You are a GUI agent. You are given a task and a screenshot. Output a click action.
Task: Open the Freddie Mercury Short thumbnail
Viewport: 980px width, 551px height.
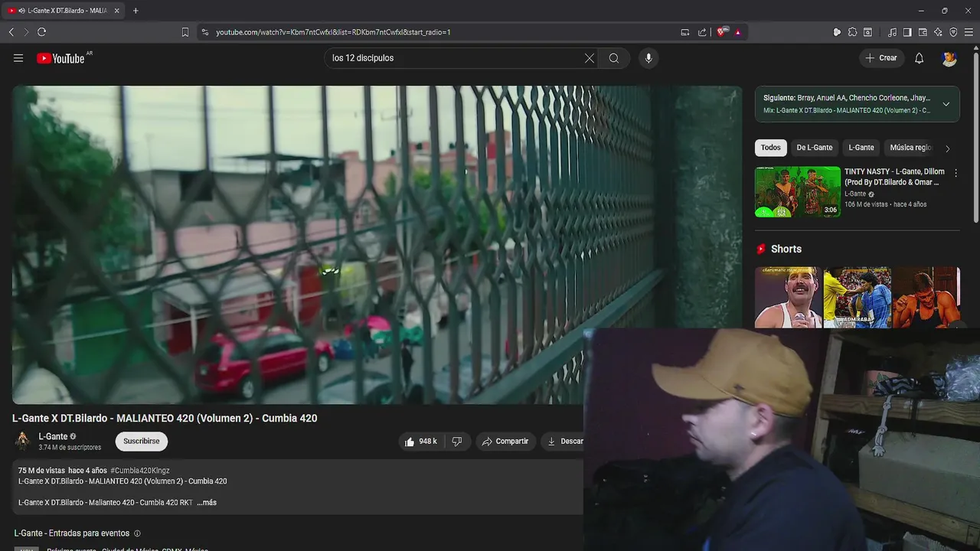pyautogui.click(x=788, y=298)
